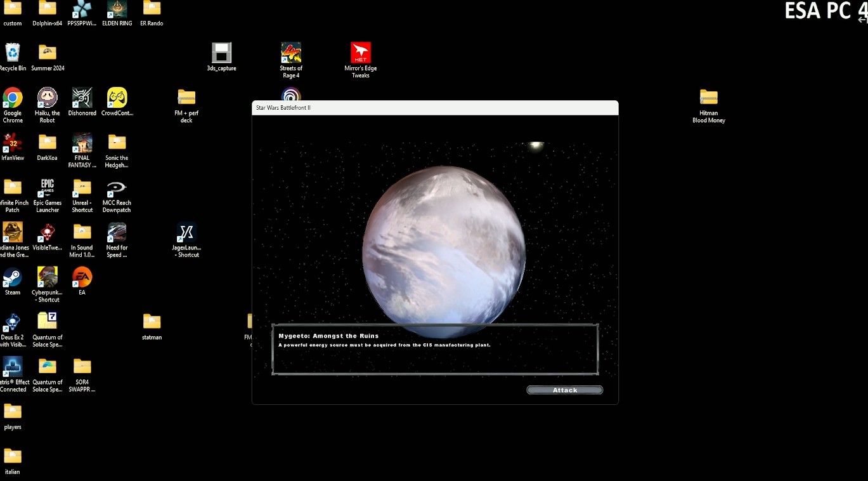Open the ER Rando folder

click(152, 8)
